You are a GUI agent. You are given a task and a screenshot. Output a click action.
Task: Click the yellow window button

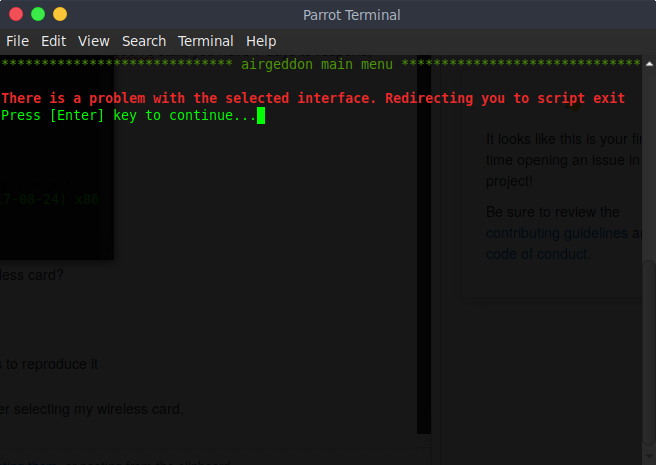pyautogui.click(x=60, y=14)
